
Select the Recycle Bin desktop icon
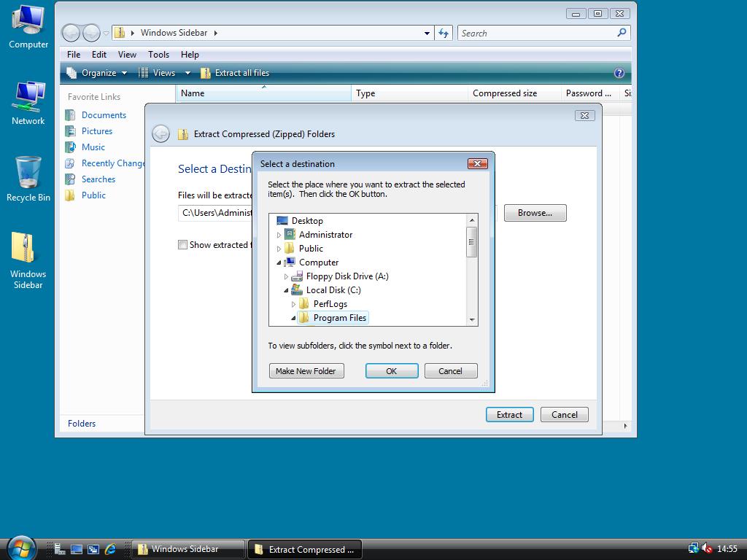click(x=28, y=179)
